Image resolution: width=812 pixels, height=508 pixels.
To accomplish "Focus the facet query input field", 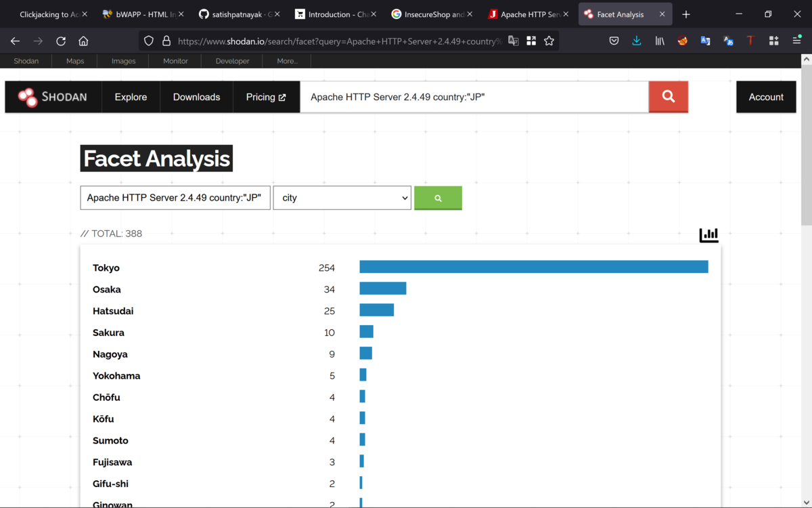I will [175, 198].
